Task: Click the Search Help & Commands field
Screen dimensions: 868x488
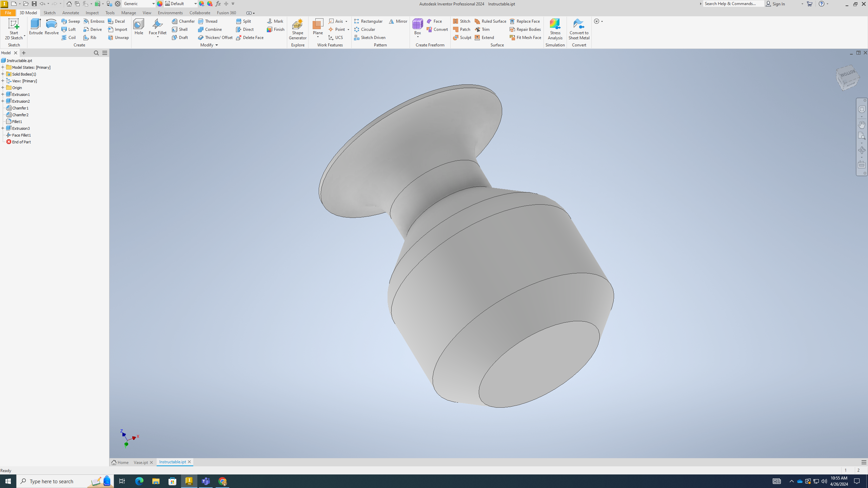Action: (x=733, y=4)
